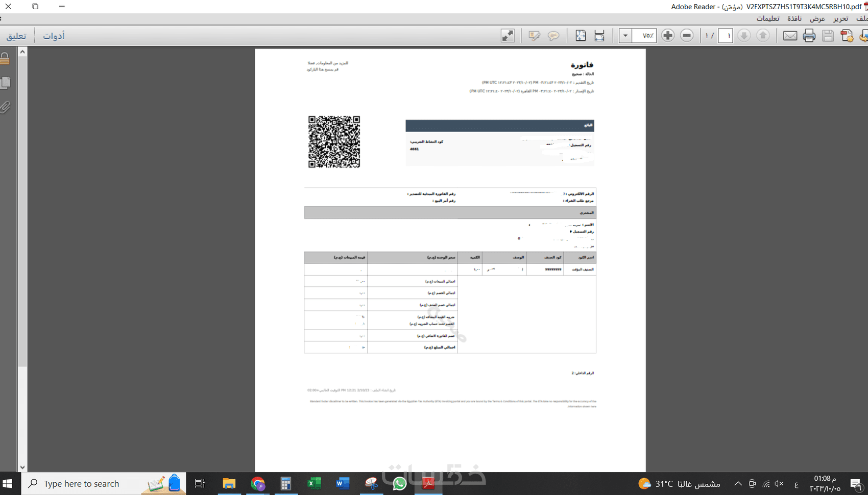Open the أدوات (Tools) pane

click(54, 36)
